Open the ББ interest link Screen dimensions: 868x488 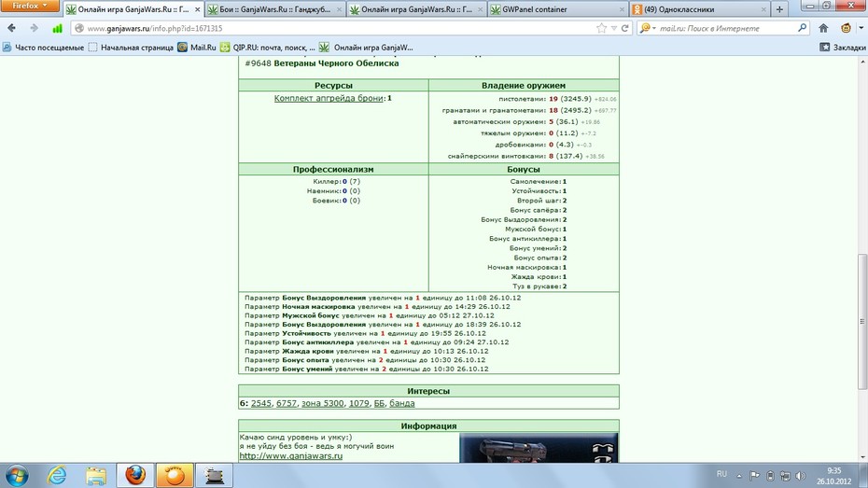(x=379, y=403)
